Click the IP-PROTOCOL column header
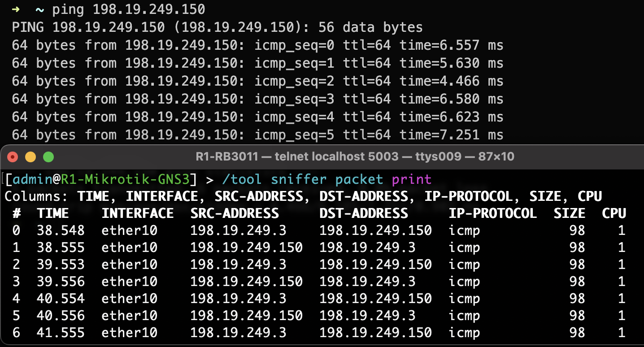644x347 pixels. coord(492,213)
